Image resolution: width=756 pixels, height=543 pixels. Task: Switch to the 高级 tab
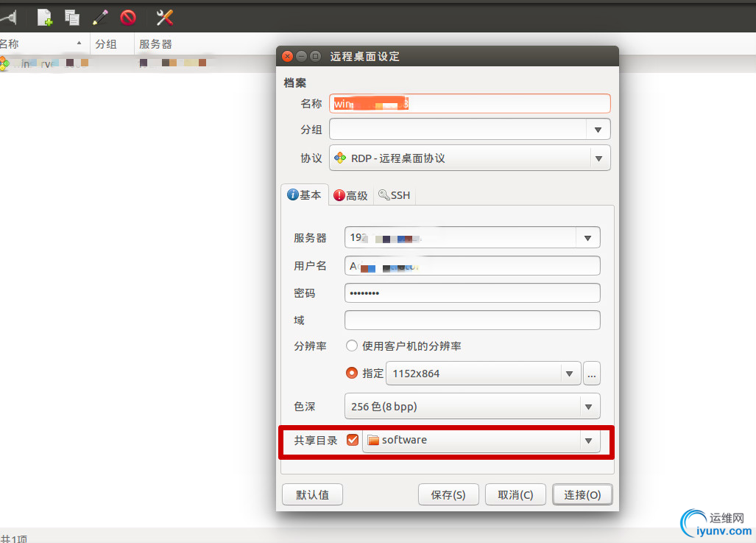pyautogui.click(x=350, y=195)
